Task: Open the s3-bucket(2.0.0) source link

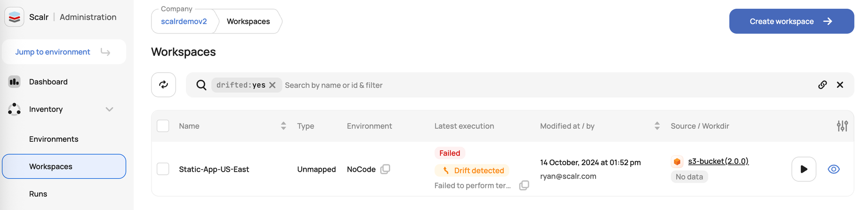Action: click(x=718, y=161)
